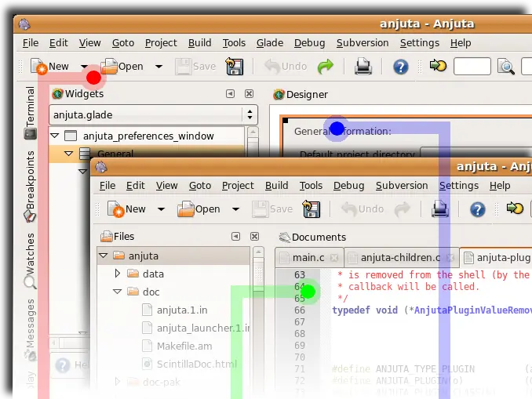Click the Goto line icon in back window
This screenshot has width=532, height=399.
click(438, 65)
